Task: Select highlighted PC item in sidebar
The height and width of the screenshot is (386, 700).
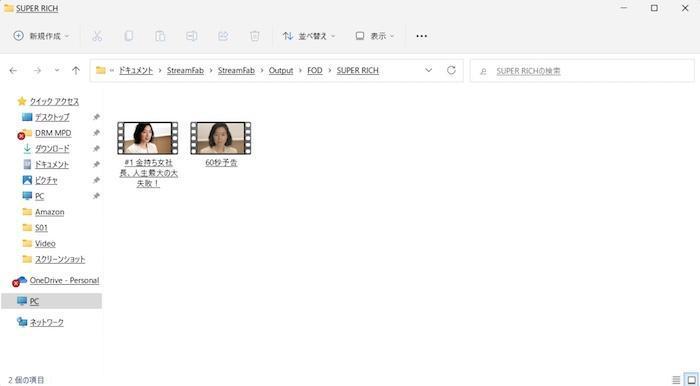Action: [52, 301]
